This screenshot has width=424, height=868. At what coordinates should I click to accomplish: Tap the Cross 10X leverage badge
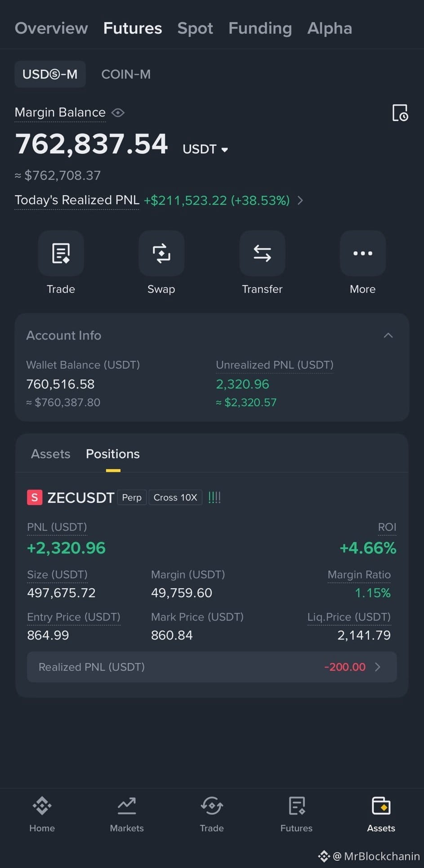pyautogui.click(x=175, y=497)
